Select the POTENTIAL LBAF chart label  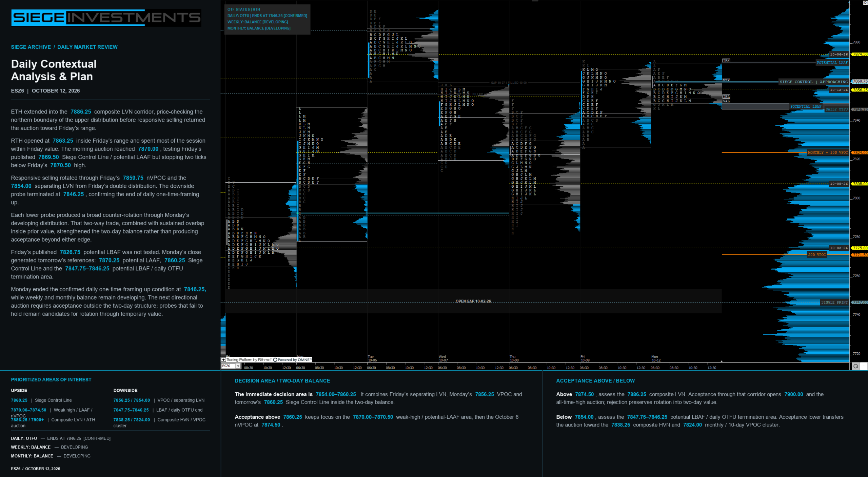point(806,106)
